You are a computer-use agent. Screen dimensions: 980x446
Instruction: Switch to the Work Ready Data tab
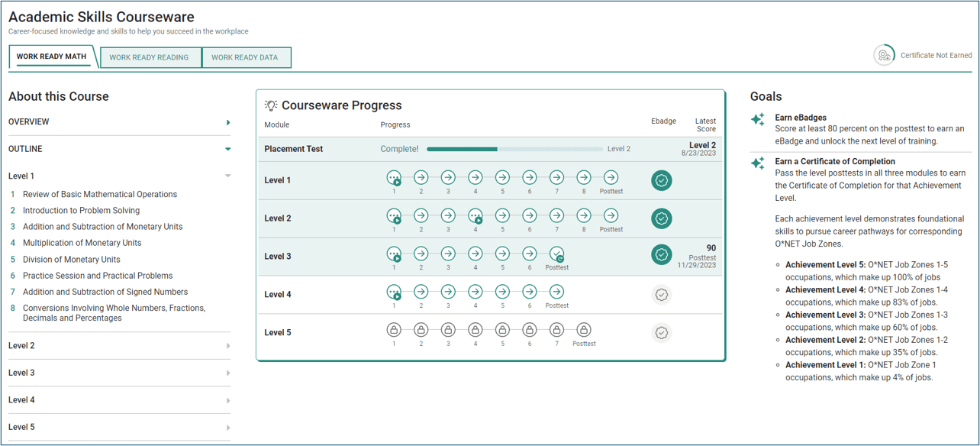click(x=245, y=57)
